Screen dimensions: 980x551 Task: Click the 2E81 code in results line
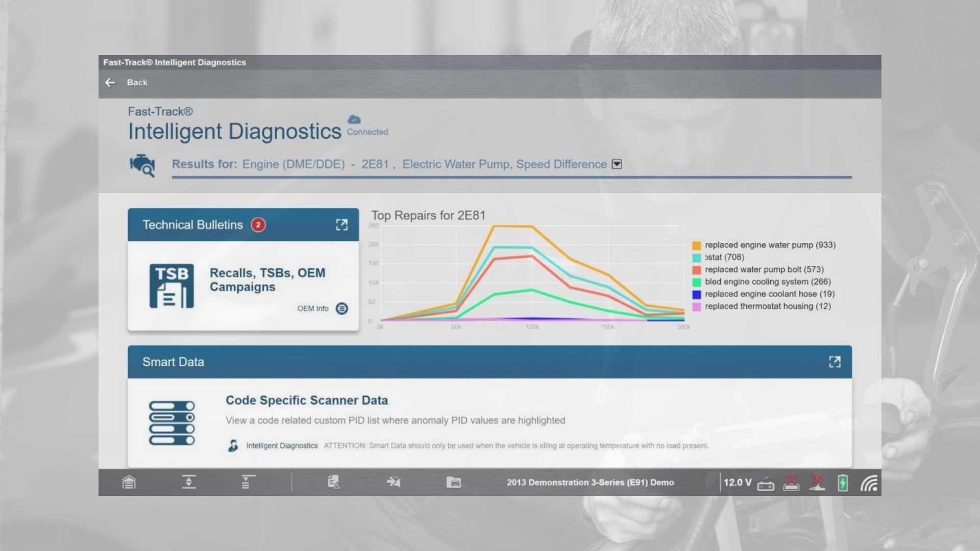(375, 164)
